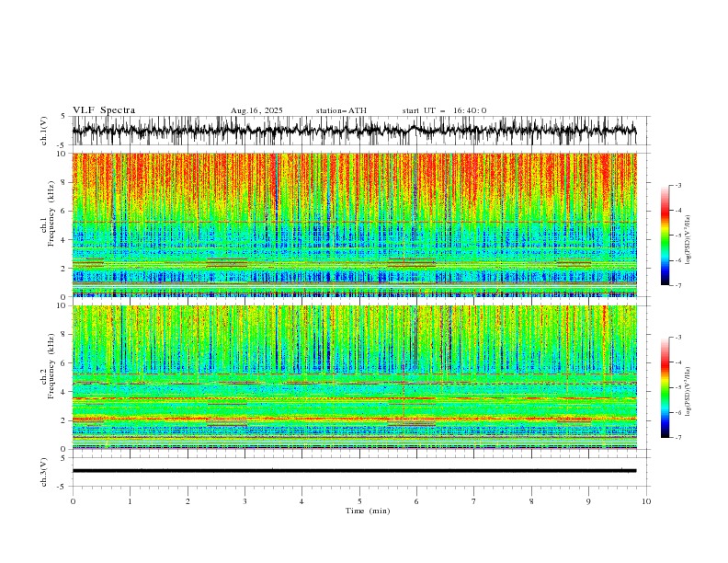Click the "-5" tick on ch.3(V) axis
This screenshot has height=563, width=728.
[62, 487]
